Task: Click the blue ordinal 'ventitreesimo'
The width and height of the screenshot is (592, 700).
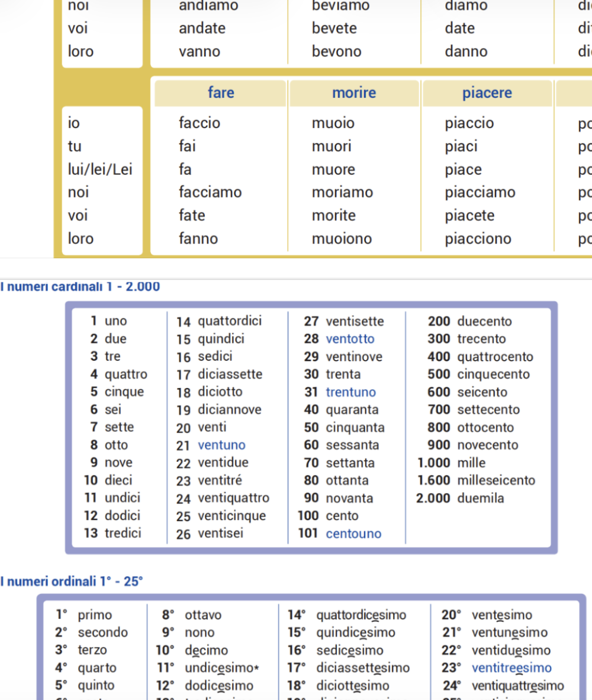Action: pos(511,668)
